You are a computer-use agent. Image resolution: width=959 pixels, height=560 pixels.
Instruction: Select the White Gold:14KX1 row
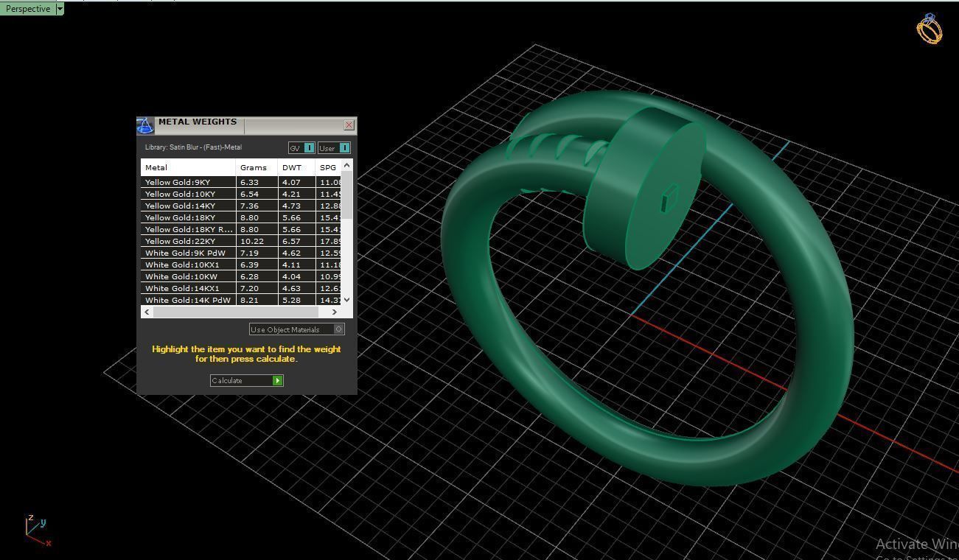click(242, 288)
